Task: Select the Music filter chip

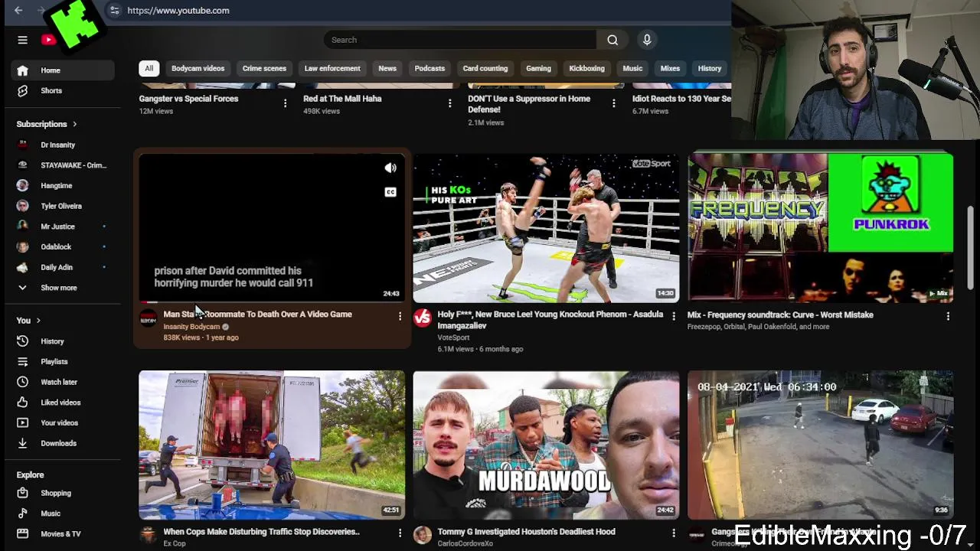Action: point(632,68)
